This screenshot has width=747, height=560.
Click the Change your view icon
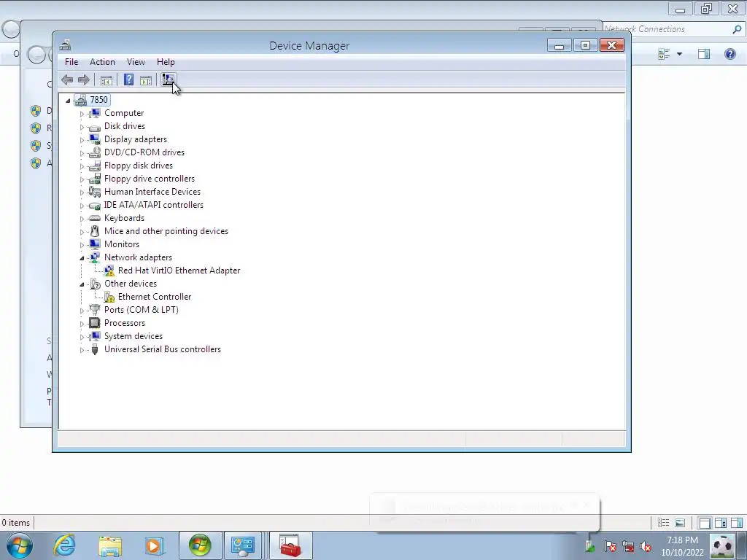pyautogui.click(x=664, y=54)
